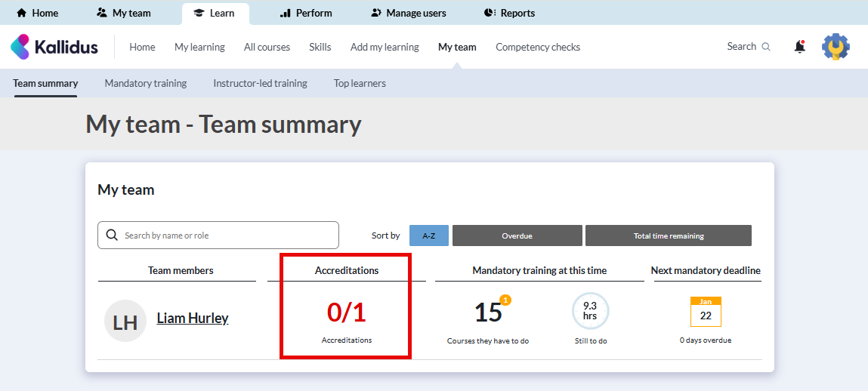Go to Mandatory training sub-tab
Viewport: 868px width, 391px height.
click(145, 83)
